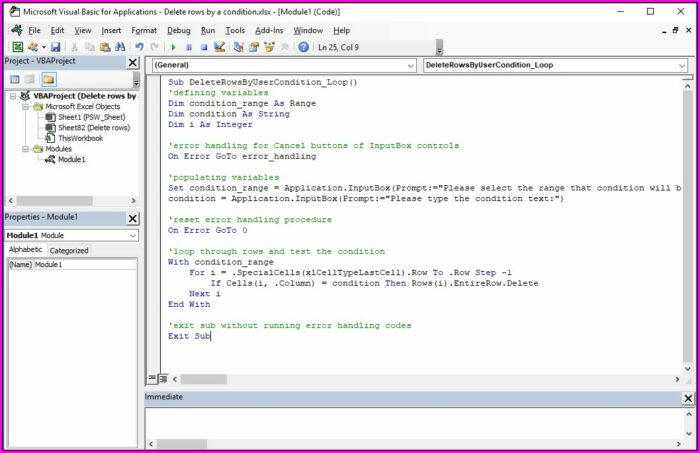Screen dimensions: 700x453
Task: Click the toolbar options overflow arrow
Action: click(439, 47)
